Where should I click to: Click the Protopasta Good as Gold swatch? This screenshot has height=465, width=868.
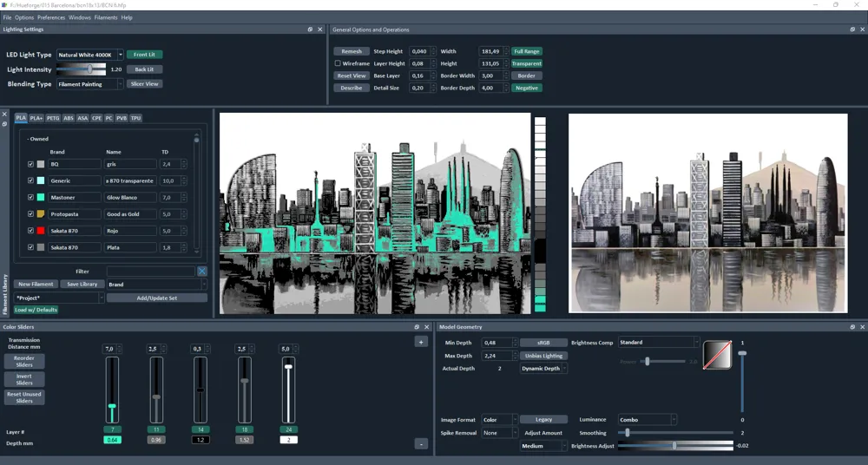[41, 213]
